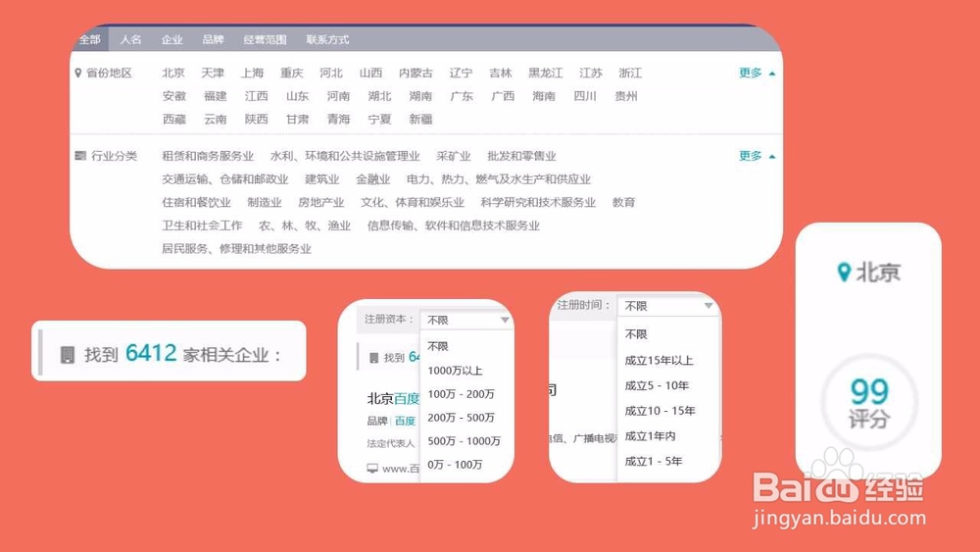Click the 99 评分 score circle
This screenshot has width=980, height=552.
[868, 401]
